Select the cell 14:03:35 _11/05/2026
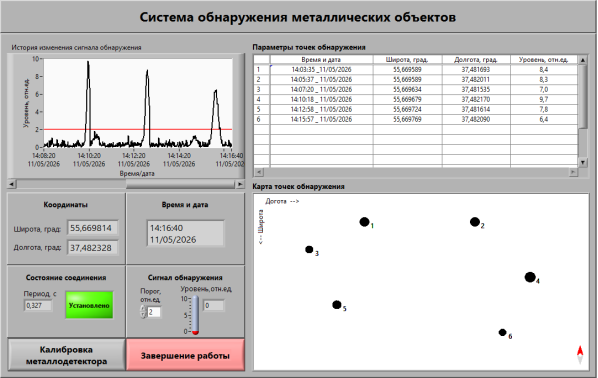The width and height of the screenshot is (598, 378). coord(321,69)
